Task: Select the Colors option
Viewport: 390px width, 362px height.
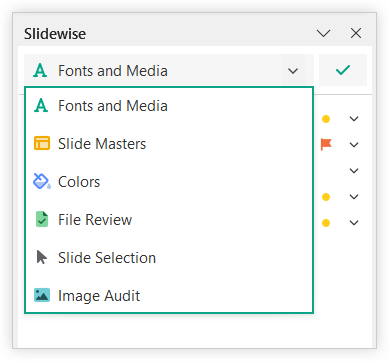Action: click(169, 182)
